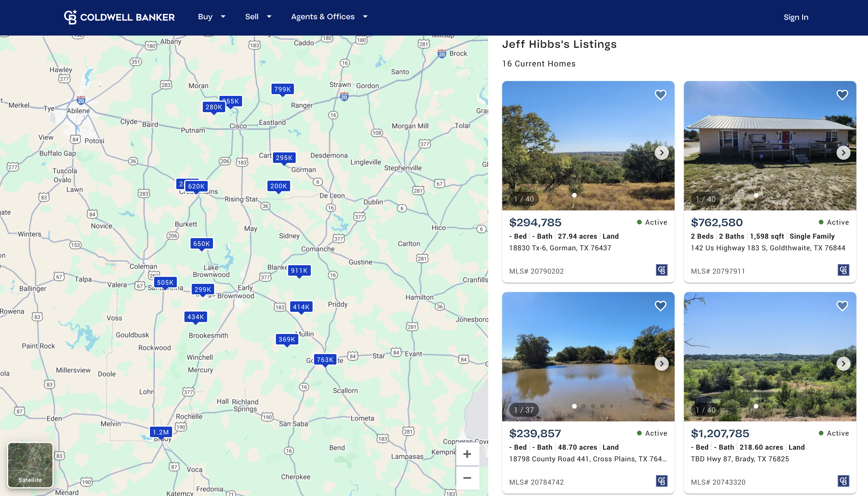Image resolution: width=868 pixels, height=496 pixels.
Task: Select the 505K map price marker
Action: point(165,282)
